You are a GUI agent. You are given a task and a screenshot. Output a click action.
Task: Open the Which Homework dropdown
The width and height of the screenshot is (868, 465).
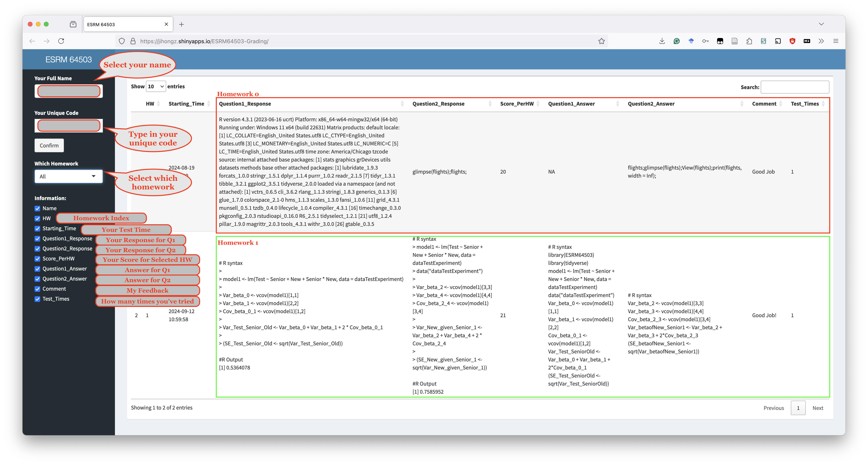[68, 176]
